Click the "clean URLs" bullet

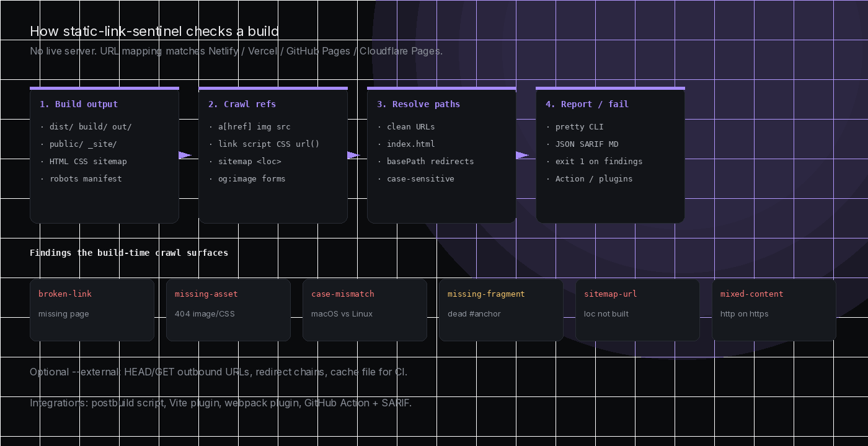point(406,126)
